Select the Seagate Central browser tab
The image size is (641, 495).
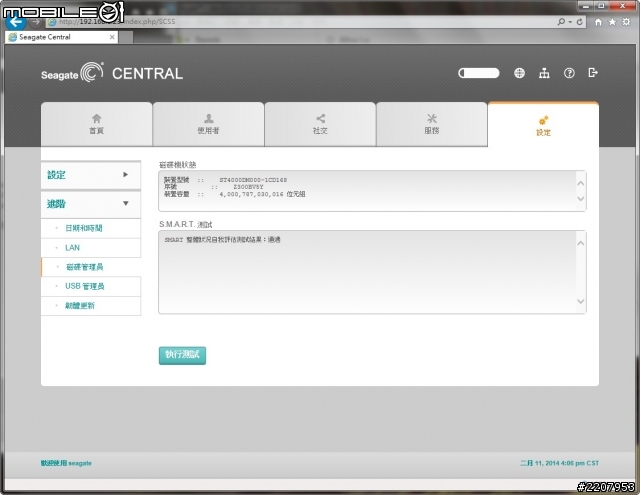61,37
